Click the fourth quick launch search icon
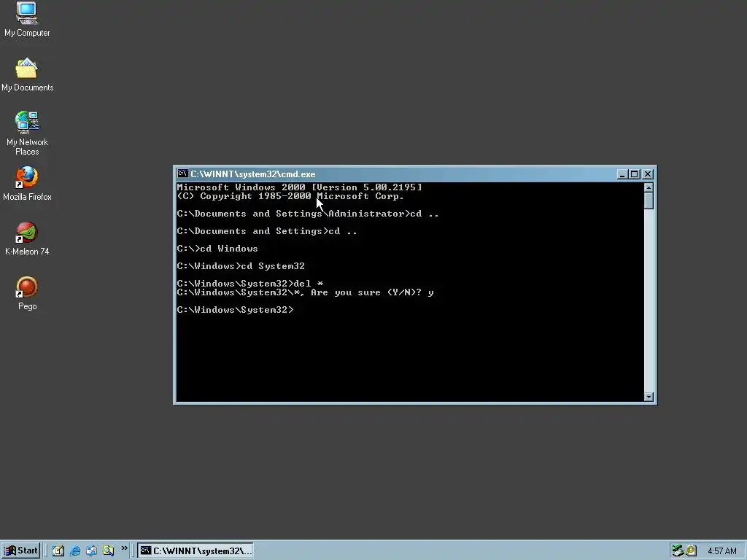 tap(108, 551)
